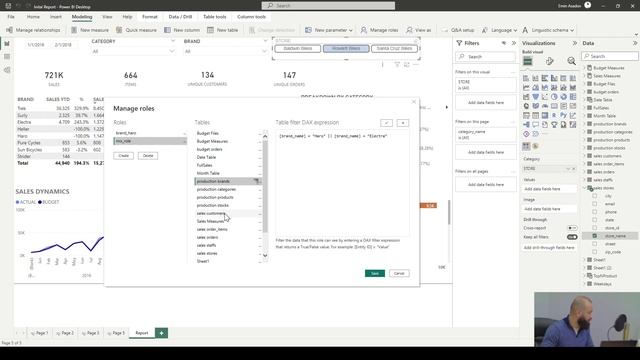Click the Q&A setup icon
640x360 pixels.
point(445,30)
